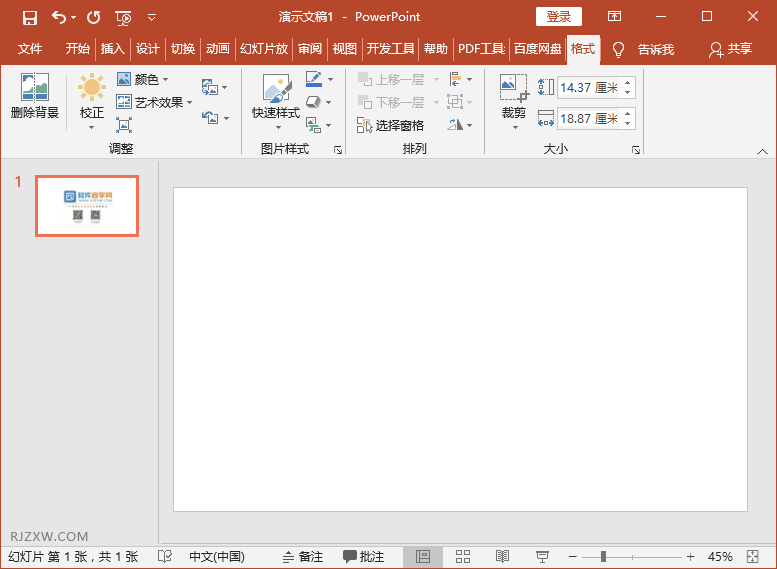The image size is (777, 569).
Task: Switch to Slide Sorter view
Action: pos(463,556)
